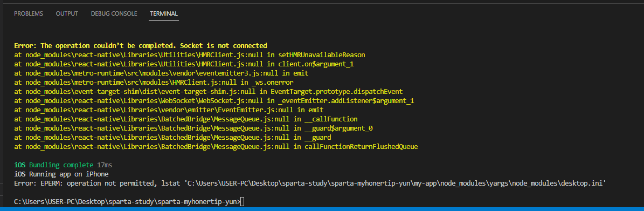Click the EventEmitter.js emit stack line

coord(169,110)
